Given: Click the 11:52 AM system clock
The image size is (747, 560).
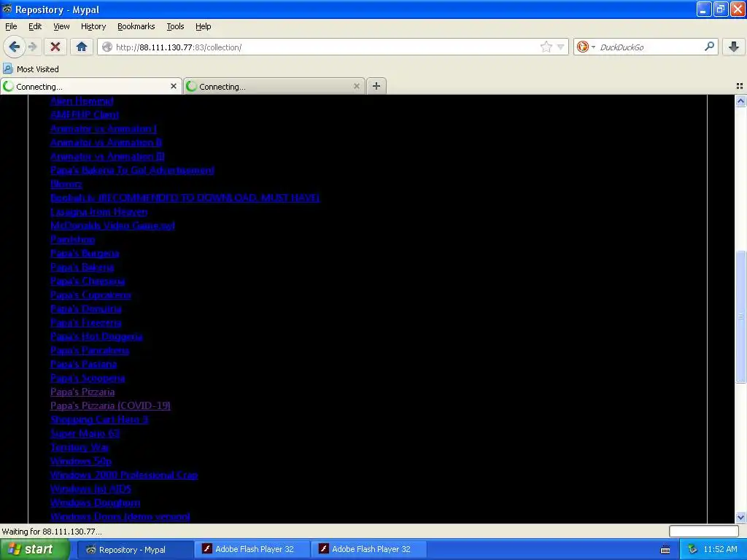Looking at the screenshot, I should pos(720,549).
